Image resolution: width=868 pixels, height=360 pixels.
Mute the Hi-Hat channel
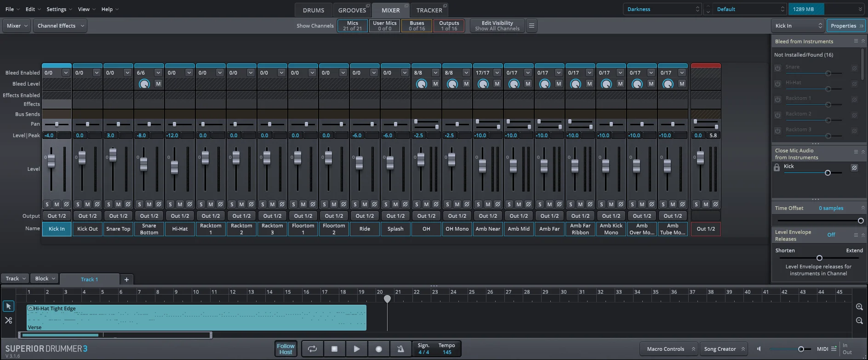point(180,204)
